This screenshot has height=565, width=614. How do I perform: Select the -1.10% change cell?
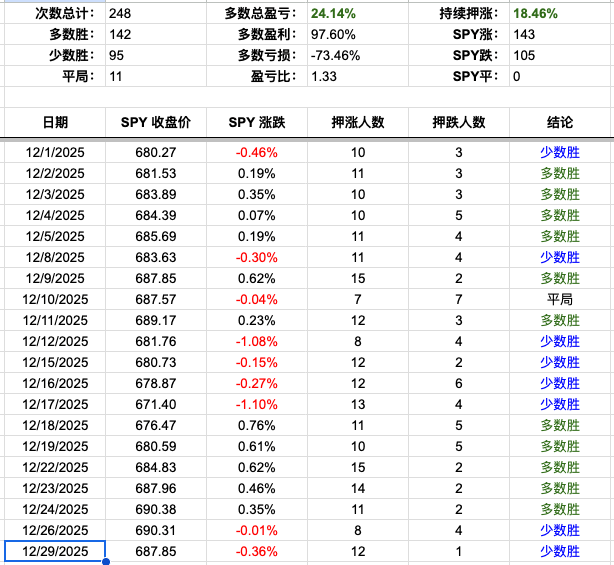tap(257, 404)
